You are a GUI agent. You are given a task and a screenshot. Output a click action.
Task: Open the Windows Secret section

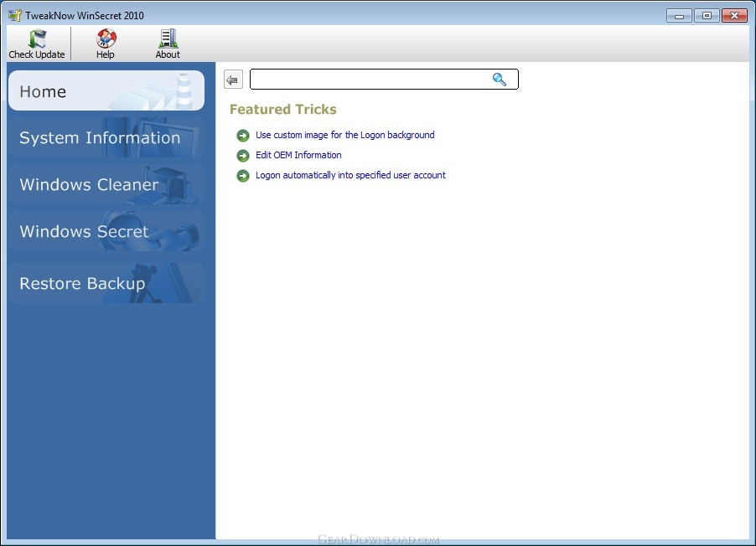click(106, 231)
